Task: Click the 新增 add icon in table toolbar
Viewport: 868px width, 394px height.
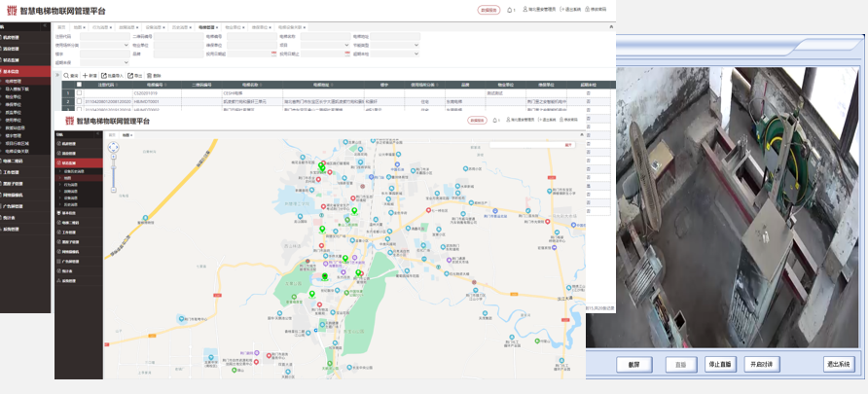Action: (86, 75)
